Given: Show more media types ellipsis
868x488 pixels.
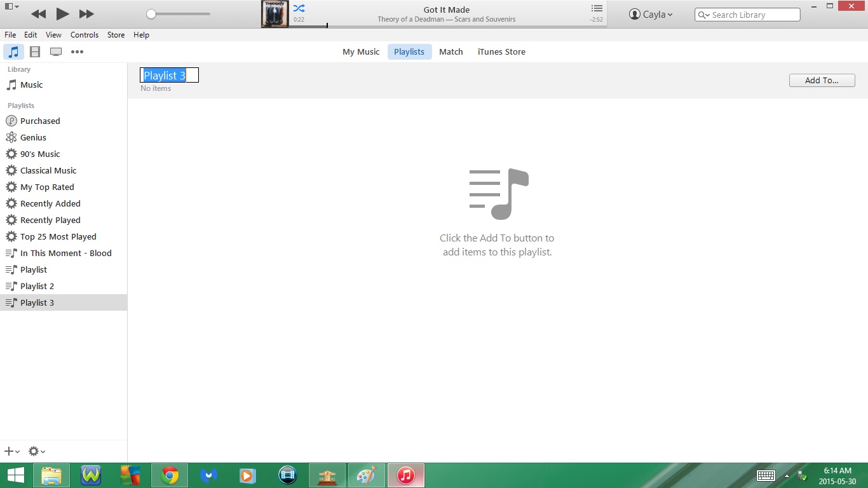Looking at the screenshot, I should pyautogui.click(x=77, y=52).
